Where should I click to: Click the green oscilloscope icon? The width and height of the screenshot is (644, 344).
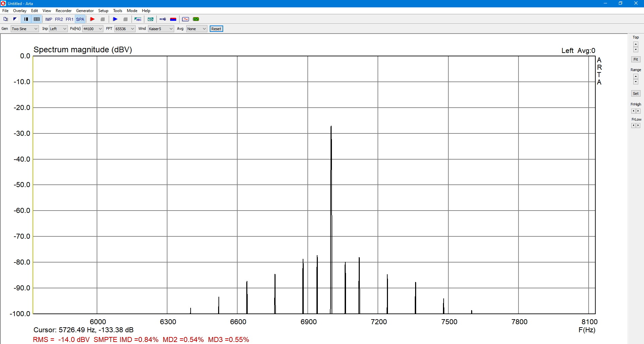point(196,19)
